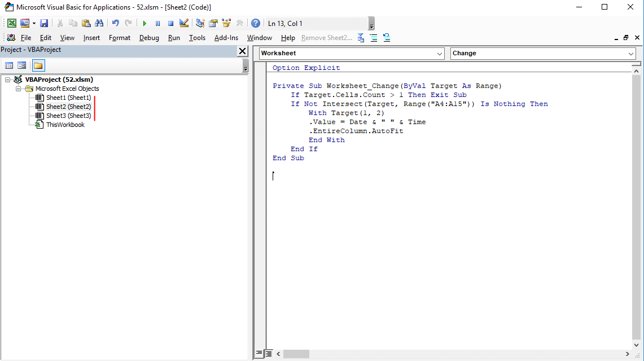Undo the last edit

(115, 23)
